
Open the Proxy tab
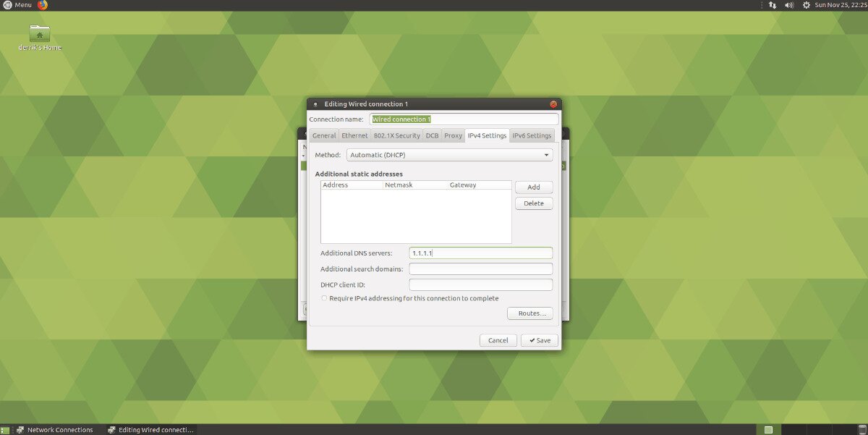click(453, 135)
